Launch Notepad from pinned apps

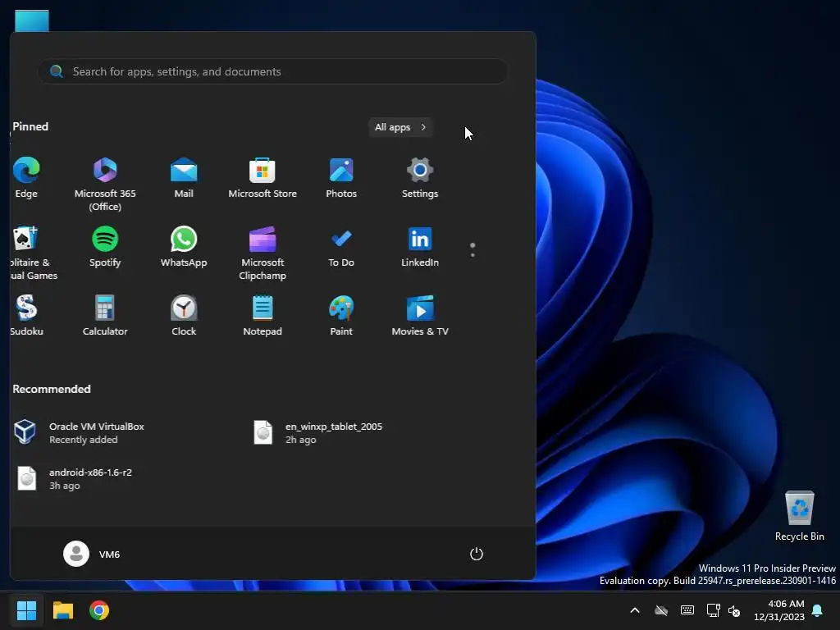click(262, 316)
